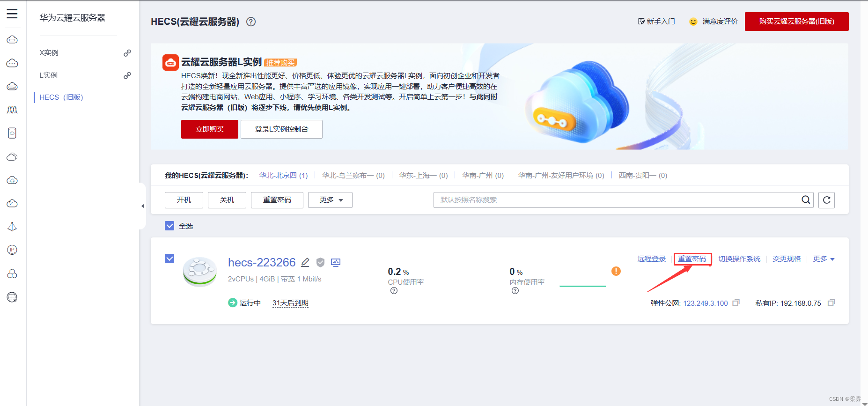Toggle the 全选 select-all checkbox
The height and width of the screenshot is (406, 868).
pyautogui.click(x=169, y=226)
